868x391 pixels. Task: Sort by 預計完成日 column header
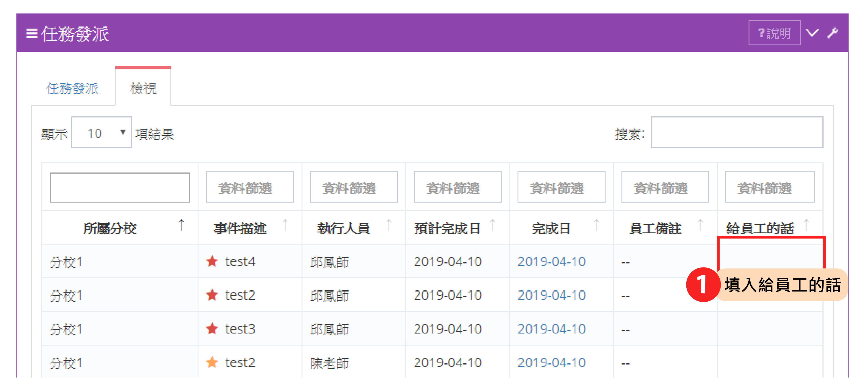447,229
